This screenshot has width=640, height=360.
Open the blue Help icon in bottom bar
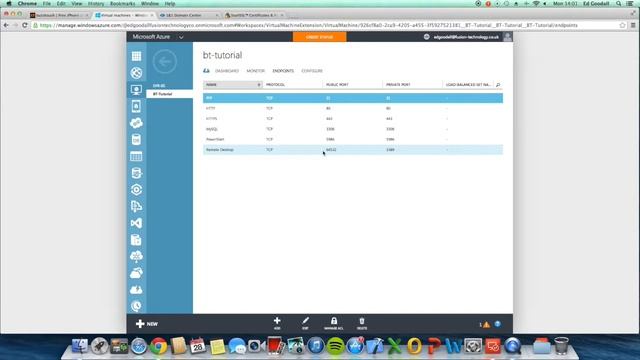(498, 324)
